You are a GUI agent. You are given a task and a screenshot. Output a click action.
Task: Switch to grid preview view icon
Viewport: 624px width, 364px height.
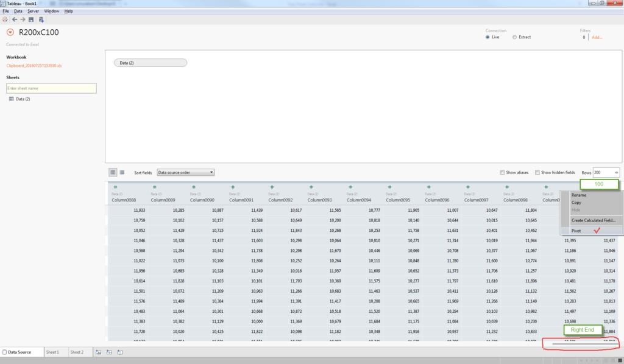pyautogui.click(x=113, y=172)
